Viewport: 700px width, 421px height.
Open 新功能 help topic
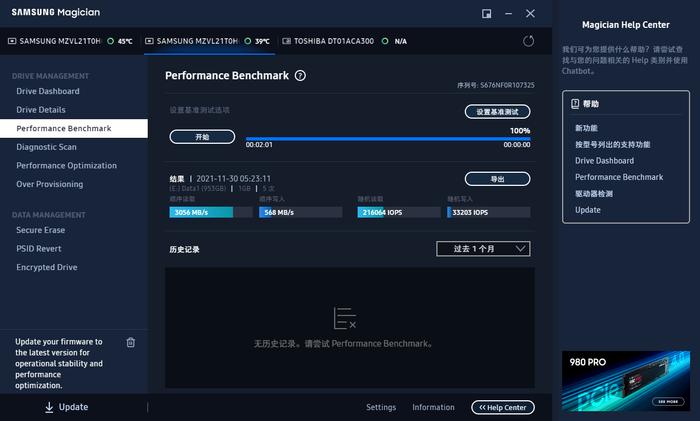[x=586, y=128]
